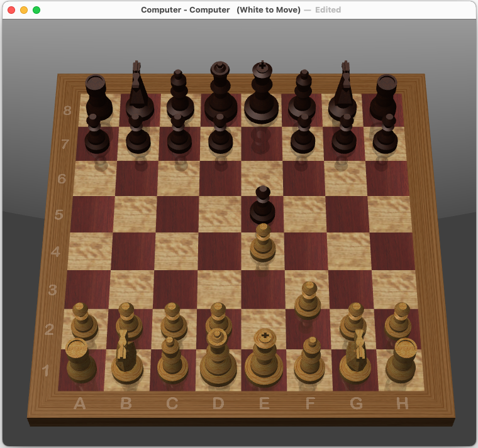This screenshot has height=448, width=478.
Task: Select the white pawn on f3
Action: [308, 303]
